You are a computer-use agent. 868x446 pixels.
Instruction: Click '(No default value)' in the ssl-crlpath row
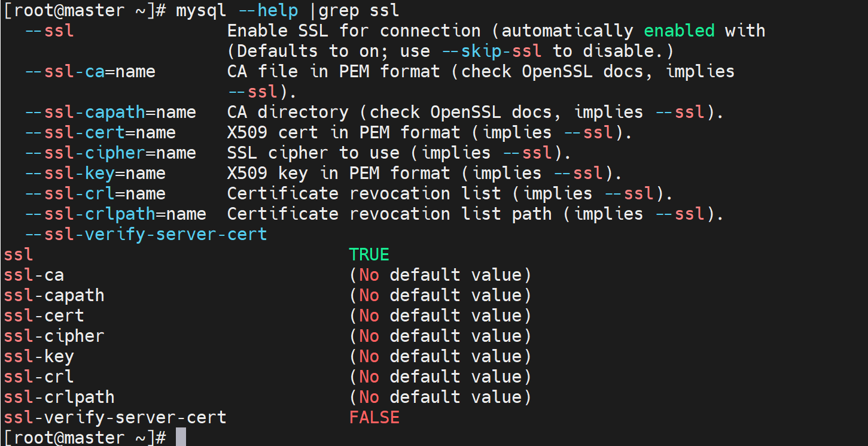[x=441, y=398]
